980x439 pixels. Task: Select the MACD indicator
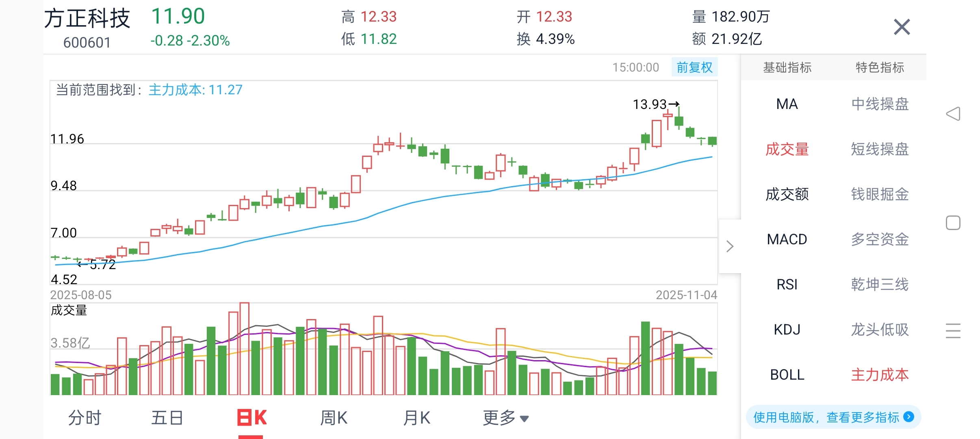pyautogui.click(x=787, y=239)
